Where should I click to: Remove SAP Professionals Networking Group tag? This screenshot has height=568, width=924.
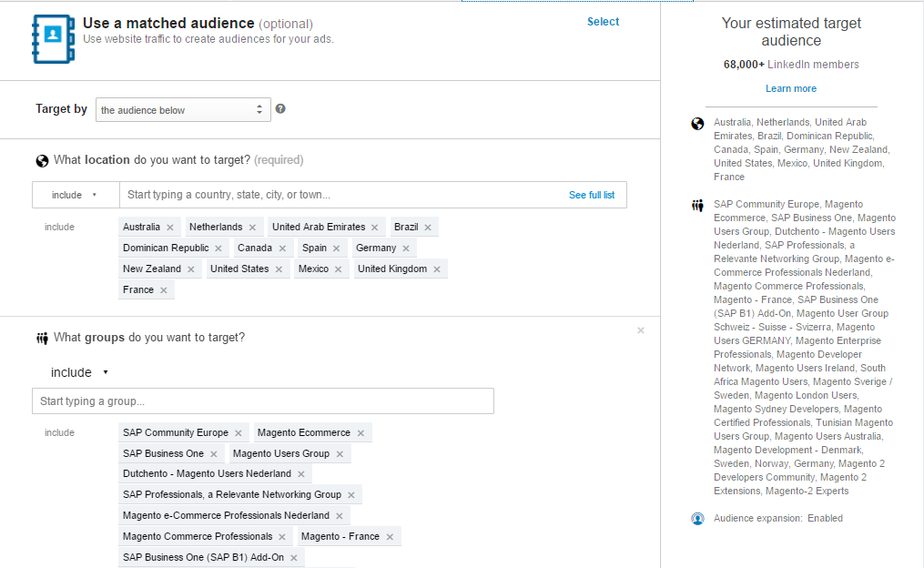point(351,495)
